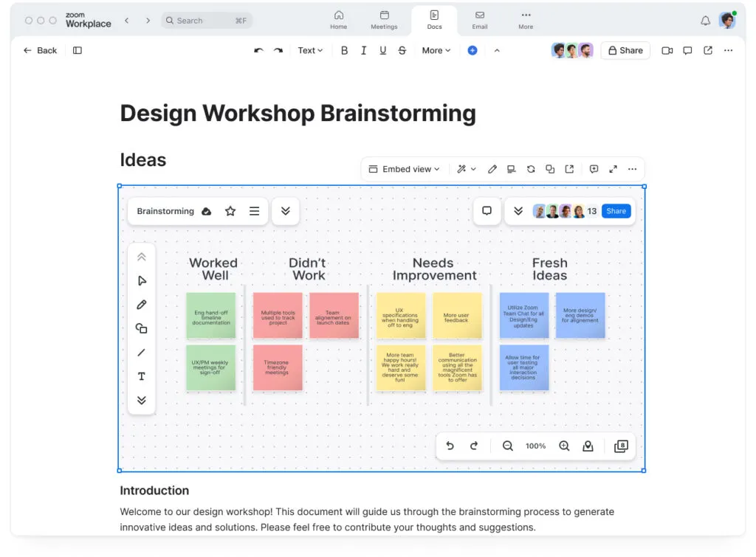Zoom in on the whiteboard canvas
Screen dimensions: 756x557
point(564,446)
